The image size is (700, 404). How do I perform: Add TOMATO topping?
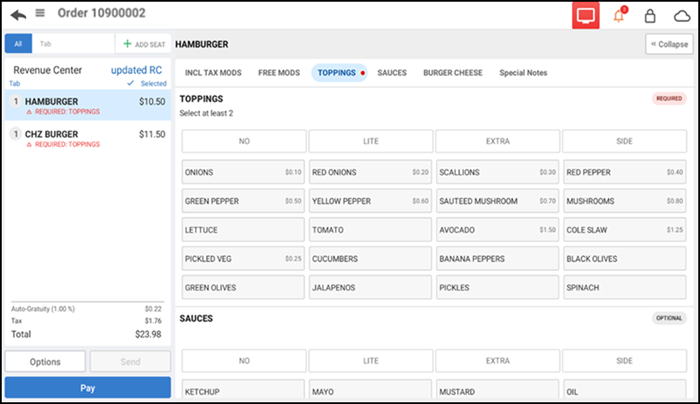coord(370,230)
